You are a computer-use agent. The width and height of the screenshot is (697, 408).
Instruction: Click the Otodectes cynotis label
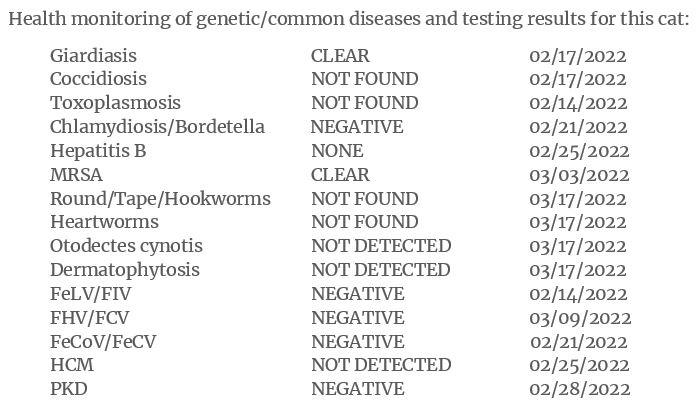(x=126, y=246)
